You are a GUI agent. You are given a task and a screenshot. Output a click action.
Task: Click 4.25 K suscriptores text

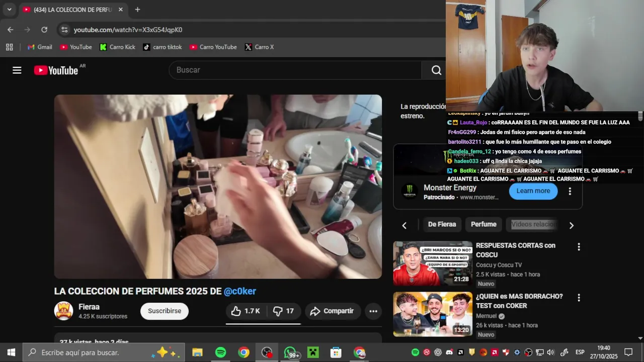pyautogui.click(x=103, y=316)
